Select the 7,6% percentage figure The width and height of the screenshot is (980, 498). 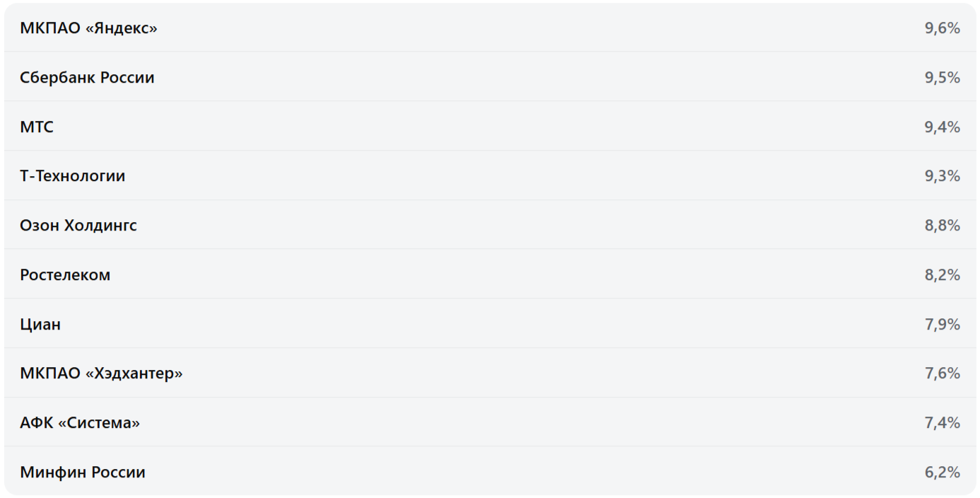tap(942, 373)
